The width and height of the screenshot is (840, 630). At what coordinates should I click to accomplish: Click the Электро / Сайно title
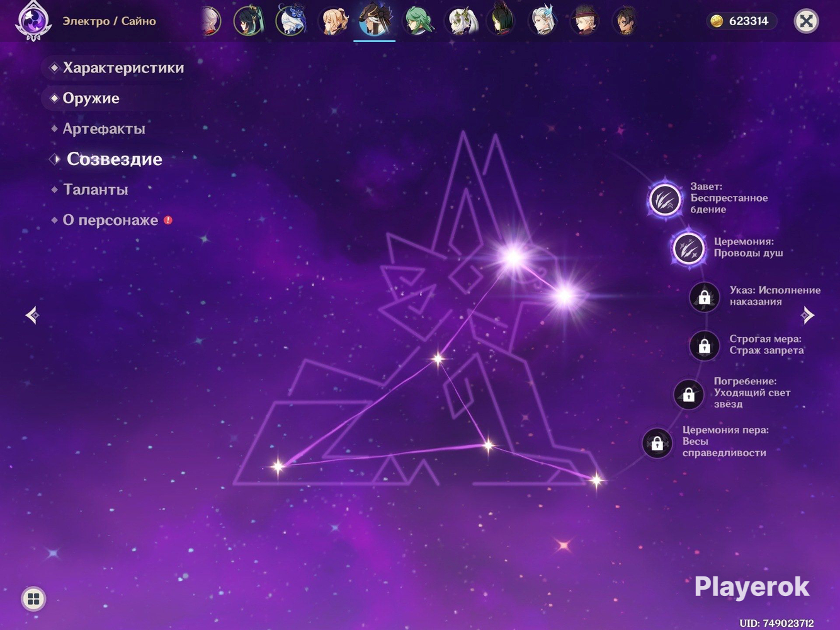109,21
